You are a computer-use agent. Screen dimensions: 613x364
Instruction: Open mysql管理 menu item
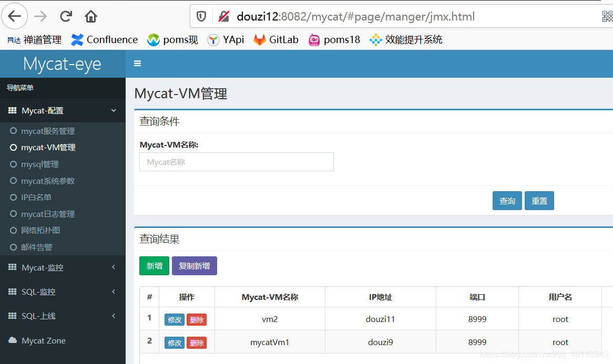point(40,164)
